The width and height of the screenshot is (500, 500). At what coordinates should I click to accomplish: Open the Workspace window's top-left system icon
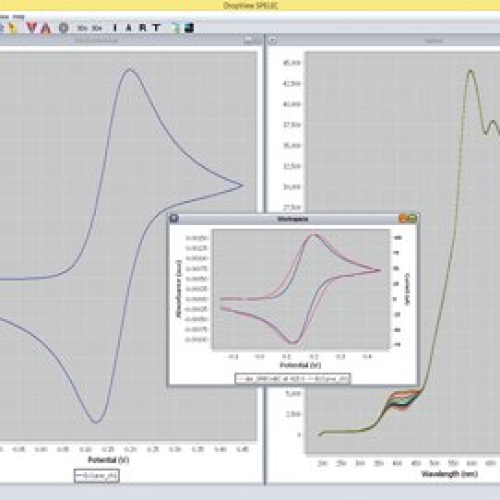pyautogui.click(x=174, y=219)
